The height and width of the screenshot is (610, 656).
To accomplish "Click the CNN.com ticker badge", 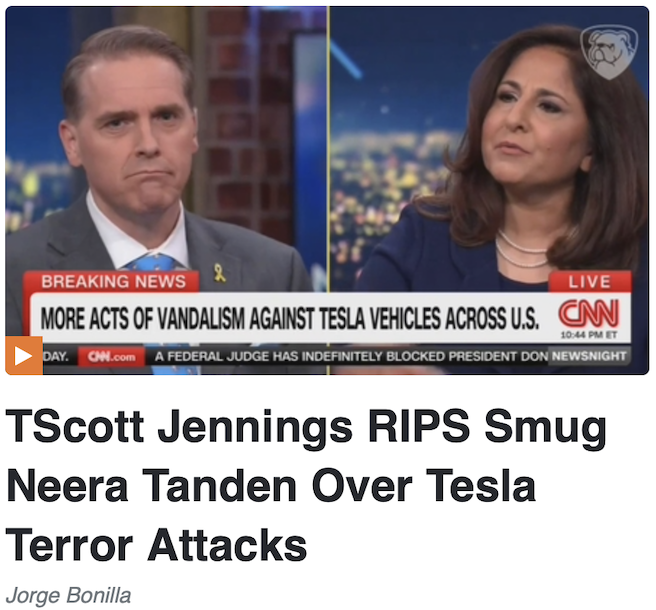I will point(112,357).
